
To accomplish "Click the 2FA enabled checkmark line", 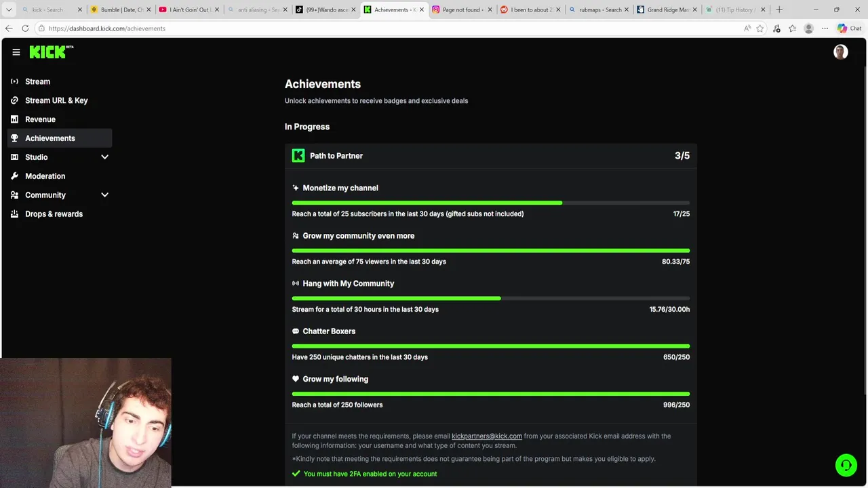I will (x=365, y=474).
